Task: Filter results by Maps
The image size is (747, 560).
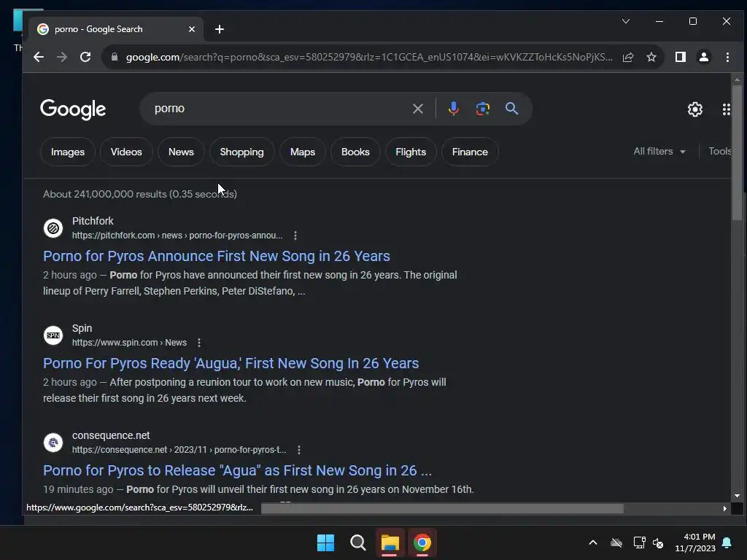Action: pyautogui.click(x=303, y=152)
